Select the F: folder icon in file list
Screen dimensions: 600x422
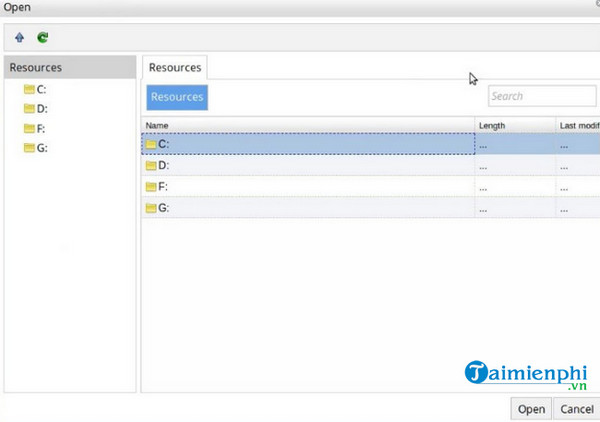tap(151, 186)
